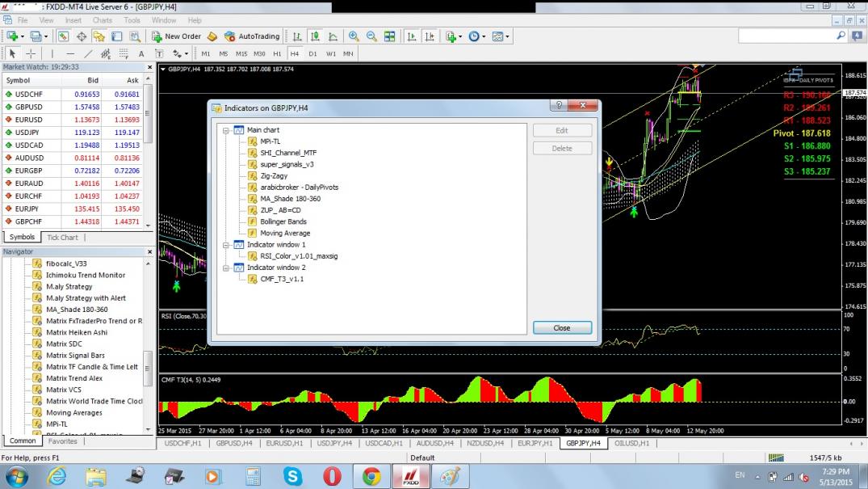Open the Charts menu
This screenshot has width=868, height=489.
coord(103,20)
